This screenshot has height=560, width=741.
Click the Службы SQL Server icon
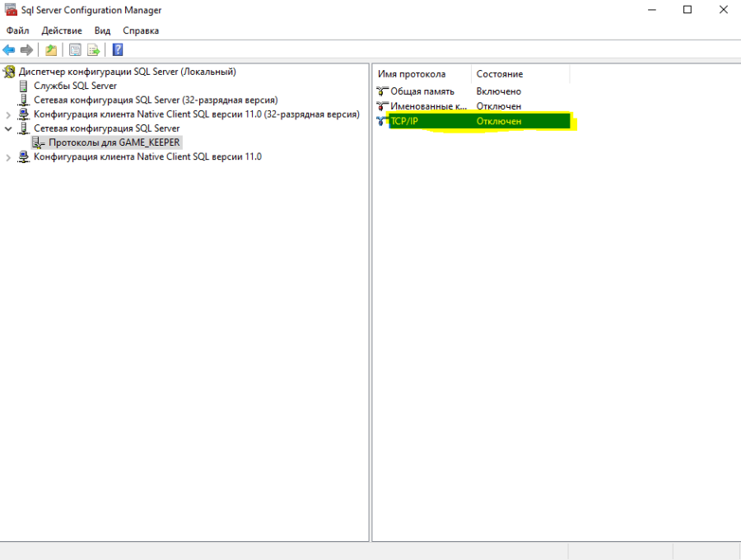pos(23,86)
